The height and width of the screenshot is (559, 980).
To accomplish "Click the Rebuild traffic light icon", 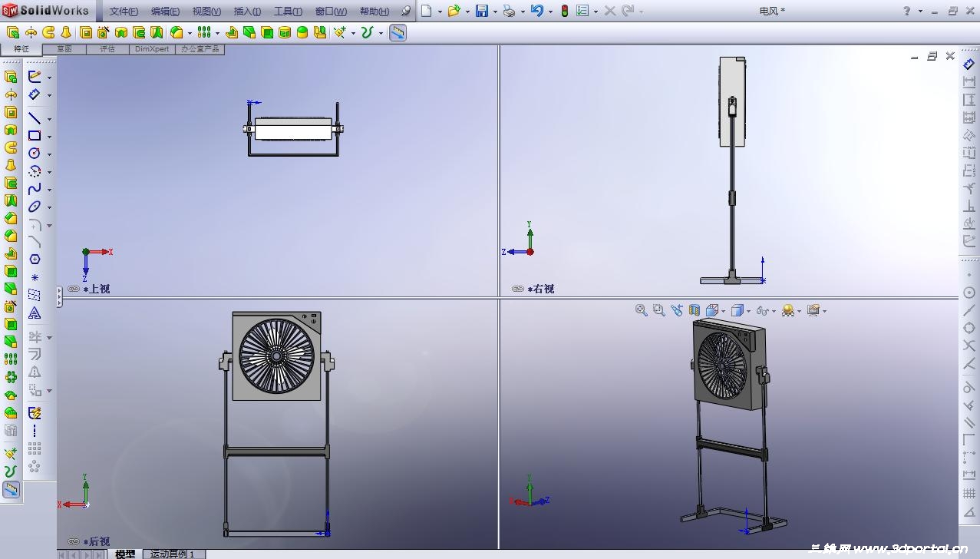I will coord(565,11).
